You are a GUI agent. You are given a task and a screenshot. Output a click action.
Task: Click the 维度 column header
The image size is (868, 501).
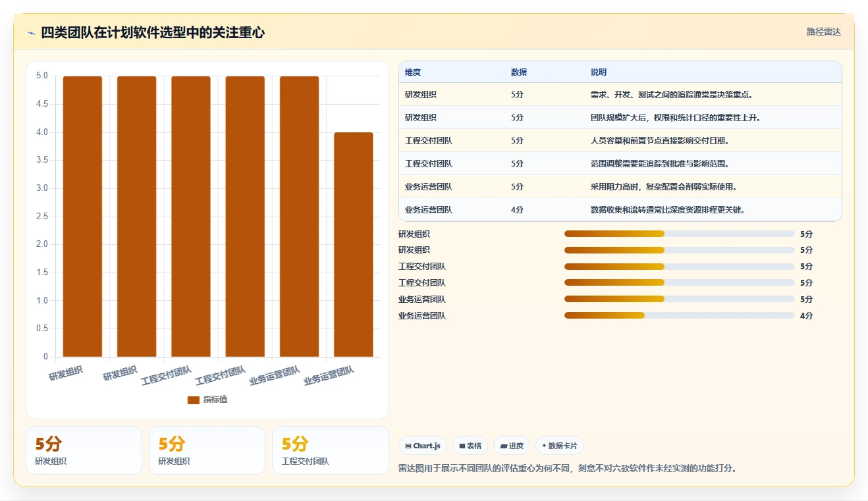click(413, 72)
